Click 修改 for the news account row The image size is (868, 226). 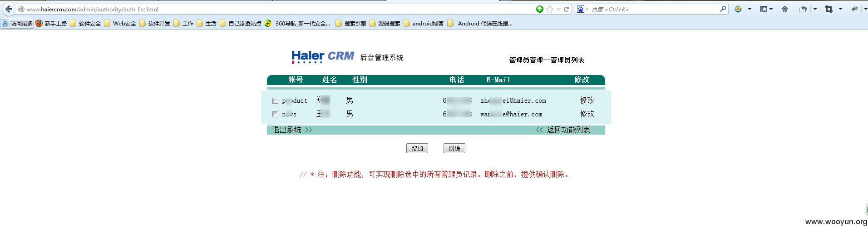coord(587,114)
